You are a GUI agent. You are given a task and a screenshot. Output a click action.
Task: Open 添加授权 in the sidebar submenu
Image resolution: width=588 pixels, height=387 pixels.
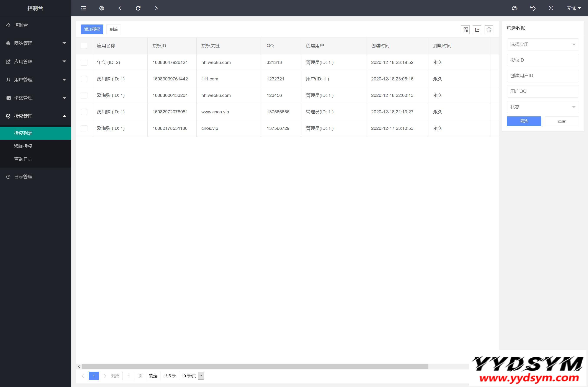(23, 146)
